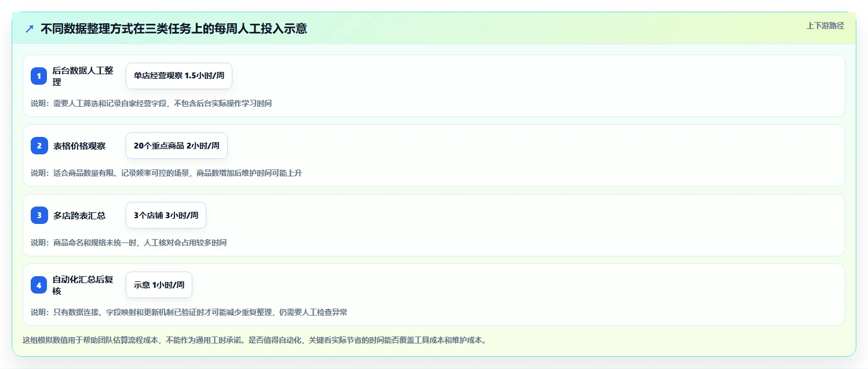Click the heading 不同数据整理方式在三类任务上的每周人工投入示意
The image size is (868, 369).
pyautogui.click(x=174, y=28)
